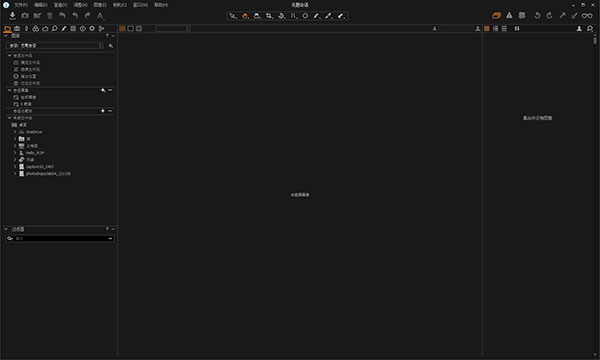The height and width of the screenshot is (360, 600).
Task: Open the session selection dropdown in Library
Action: click(54, 46)
